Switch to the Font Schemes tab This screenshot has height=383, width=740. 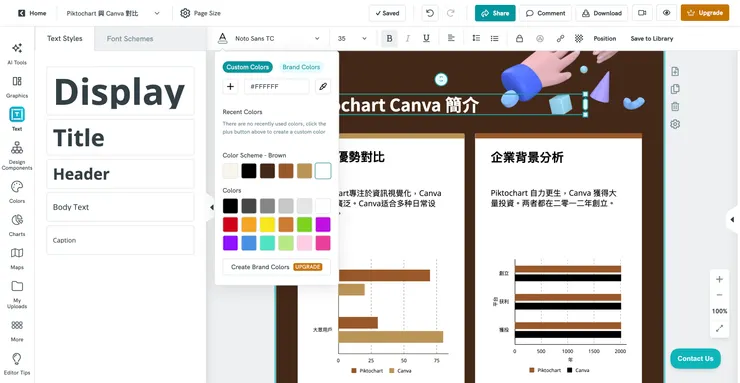pyautogui.click(x=130, y=39)
